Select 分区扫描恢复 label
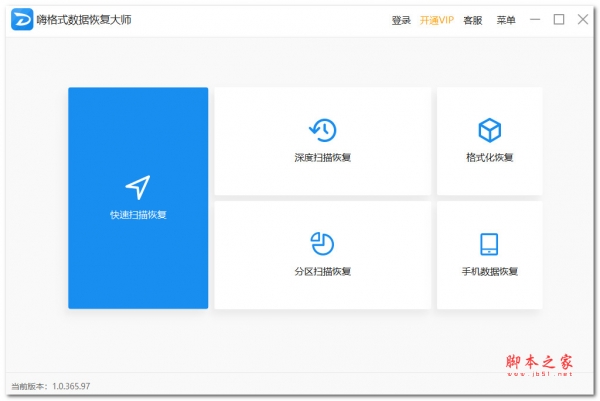 click(323, 271)
